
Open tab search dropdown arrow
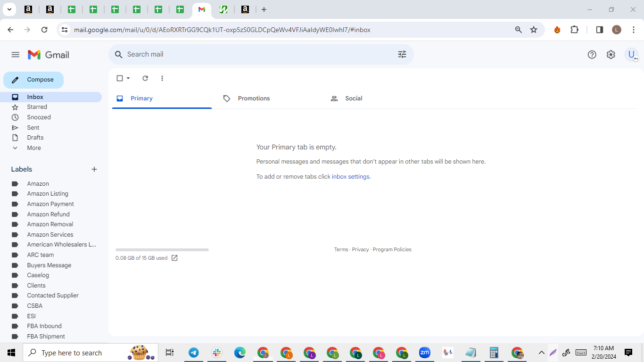point(9,9)
